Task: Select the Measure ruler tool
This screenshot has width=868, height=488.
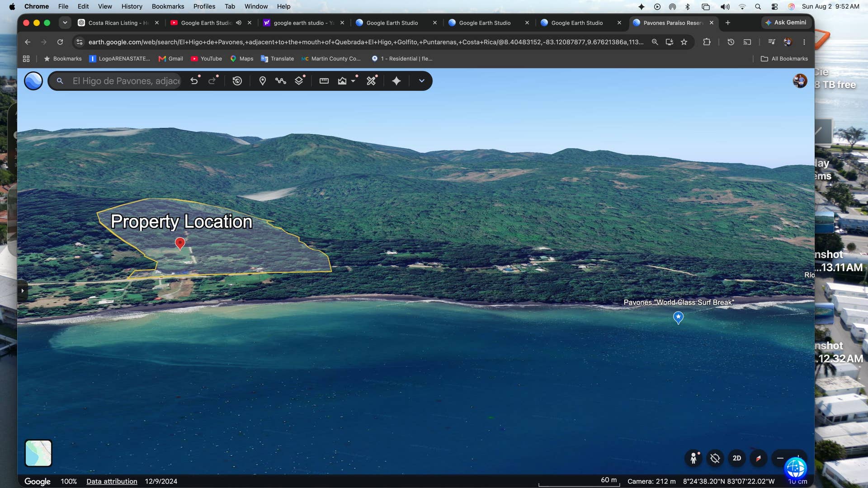Action: click(324, 81)
